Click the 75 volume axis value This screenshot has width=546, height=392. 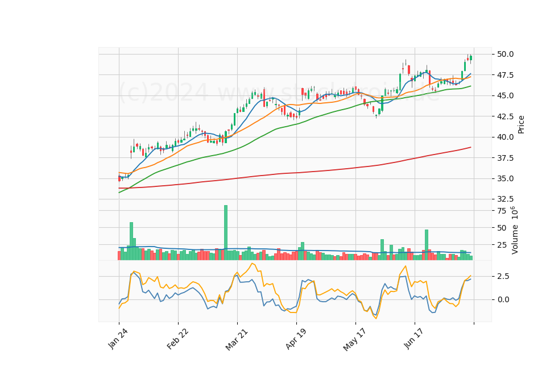[502, 211]
